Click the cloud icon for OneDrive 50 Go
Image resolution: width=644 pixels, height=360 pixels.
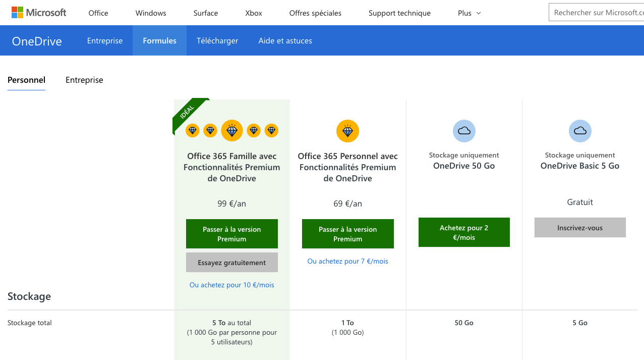pyautogui.click(x=463, y=131)
